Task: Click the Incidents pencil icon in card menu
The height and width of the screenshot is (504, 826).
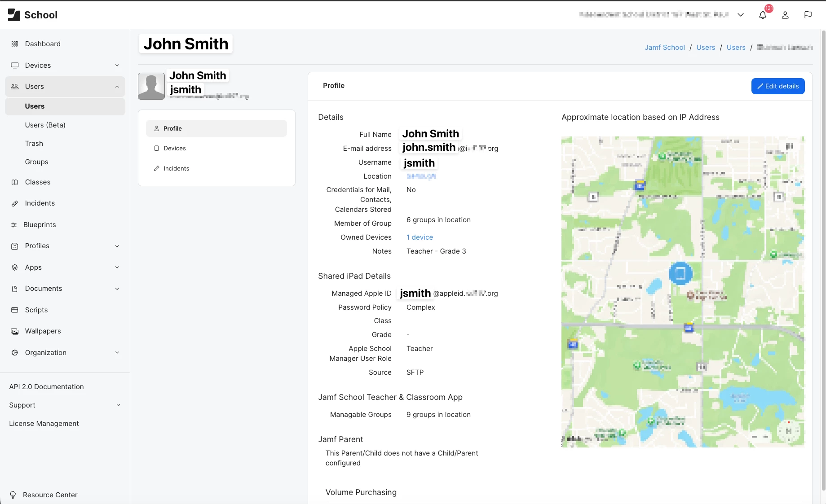Action: point(157,168)
